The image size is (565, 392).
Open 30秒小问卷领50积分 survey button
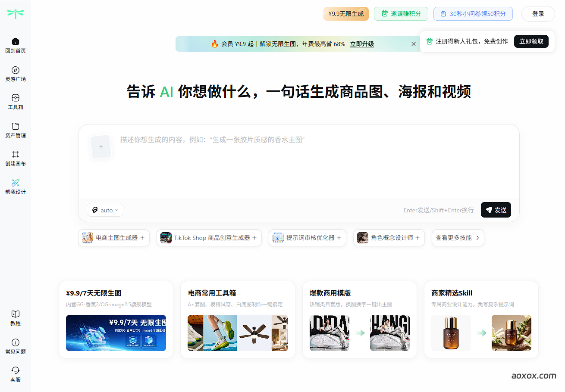point(473,14)
